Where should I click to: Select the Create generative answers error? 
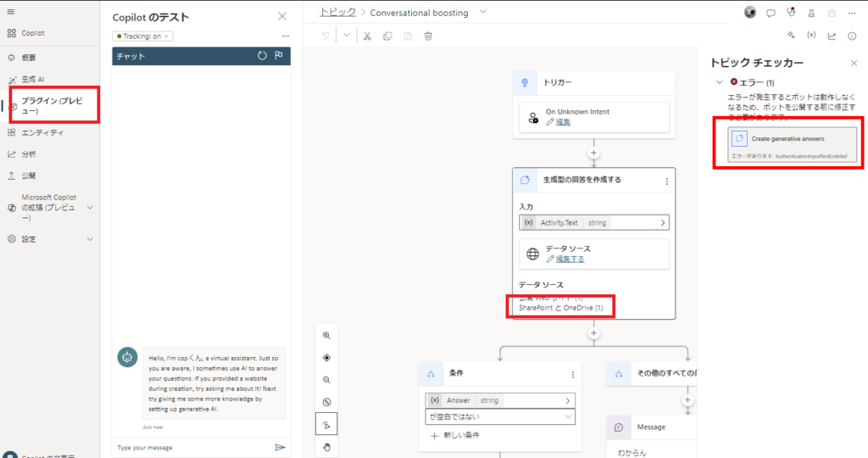click(793, 144)
